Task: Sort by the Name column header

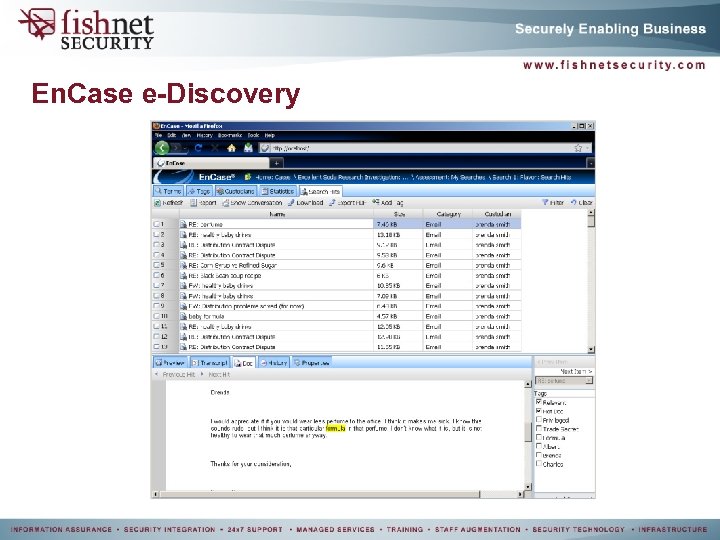Action: click(x=276, y=214)
